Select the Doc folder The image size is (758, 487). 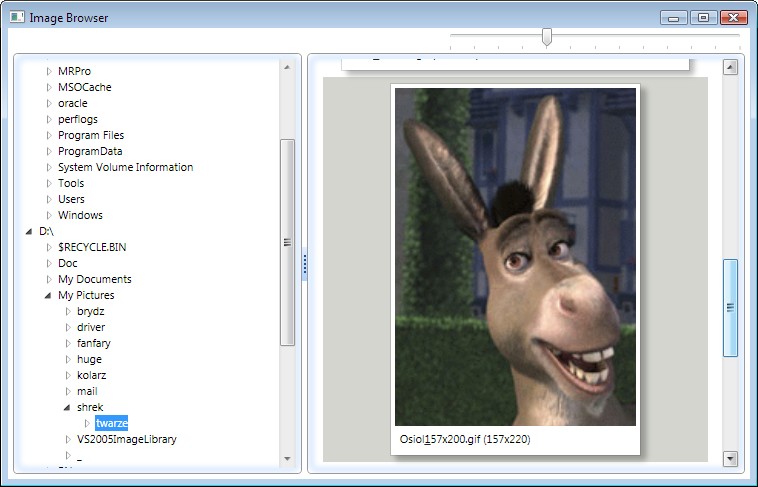[68, 263]
